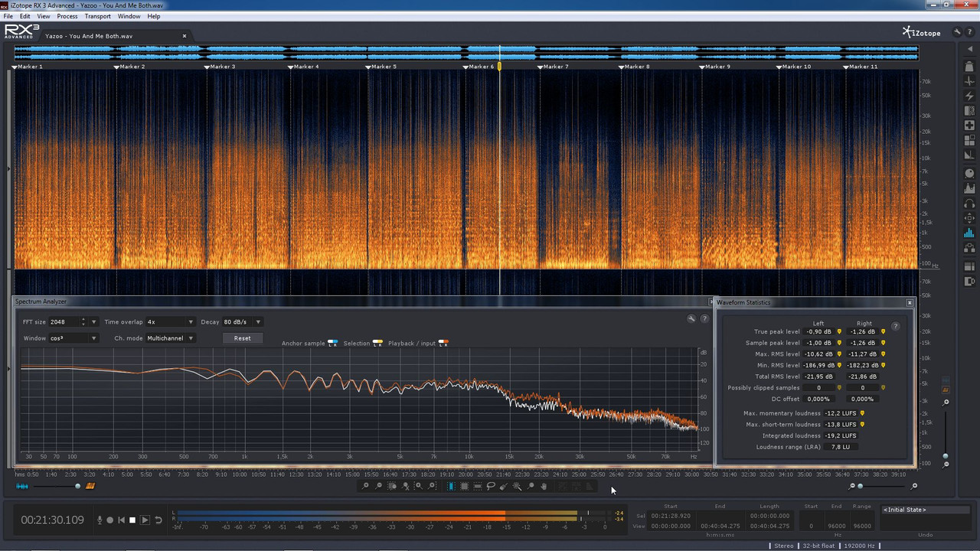
Task: Select the Grab hand tool
Action: coord(544,486)
